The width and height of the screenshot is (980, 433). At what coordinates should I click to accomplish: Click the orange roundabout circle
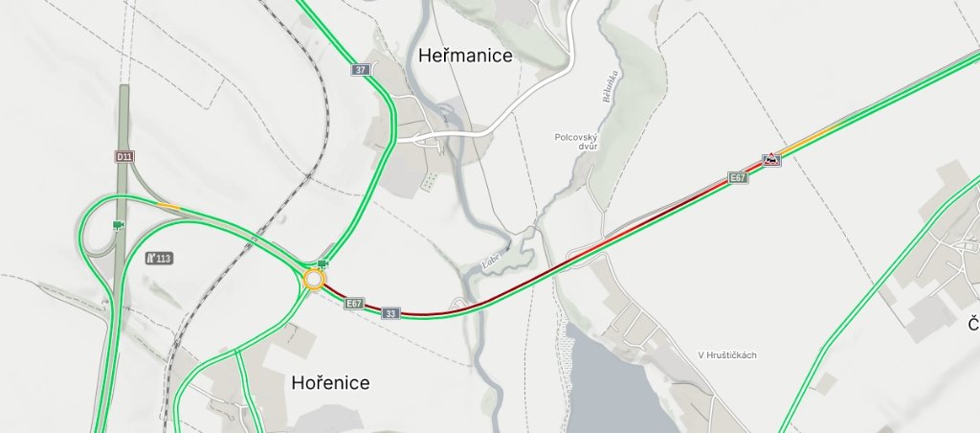[314, 279]
